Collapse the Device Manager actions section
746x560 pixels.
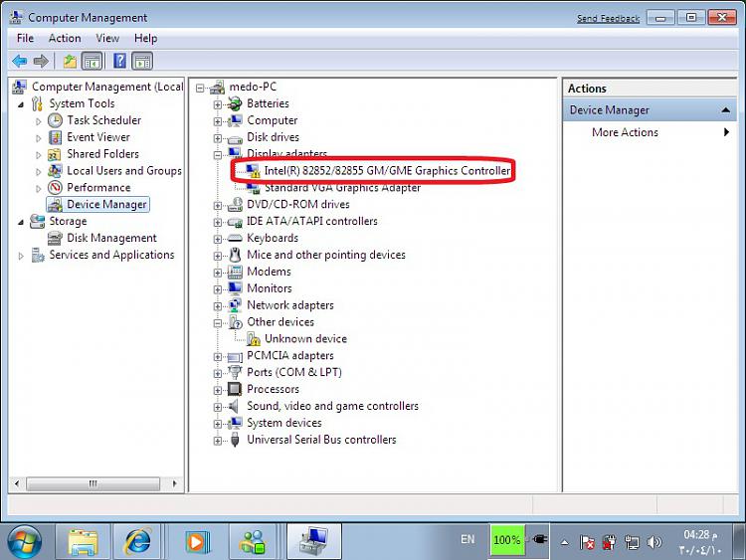tap(725, 109)
